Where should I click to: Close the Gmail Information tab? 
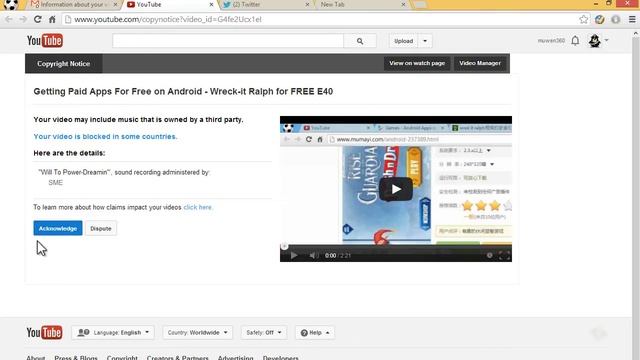pos(116,4)
